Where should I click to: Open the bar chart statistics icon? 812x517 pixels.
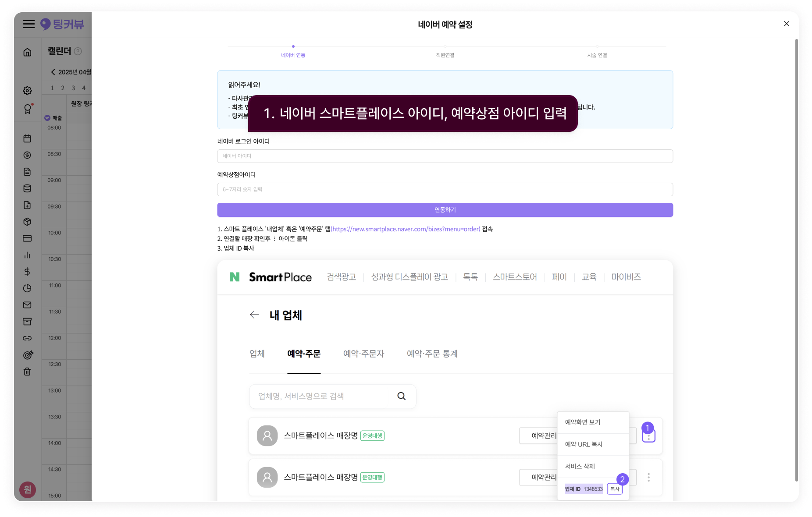[x=27, y=255]
